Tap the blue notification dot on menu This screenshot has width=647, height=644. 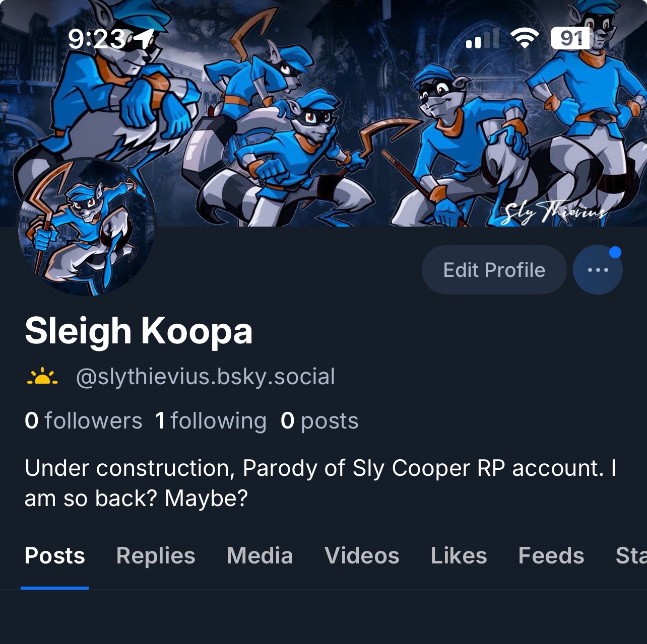[x=615, y=253]
